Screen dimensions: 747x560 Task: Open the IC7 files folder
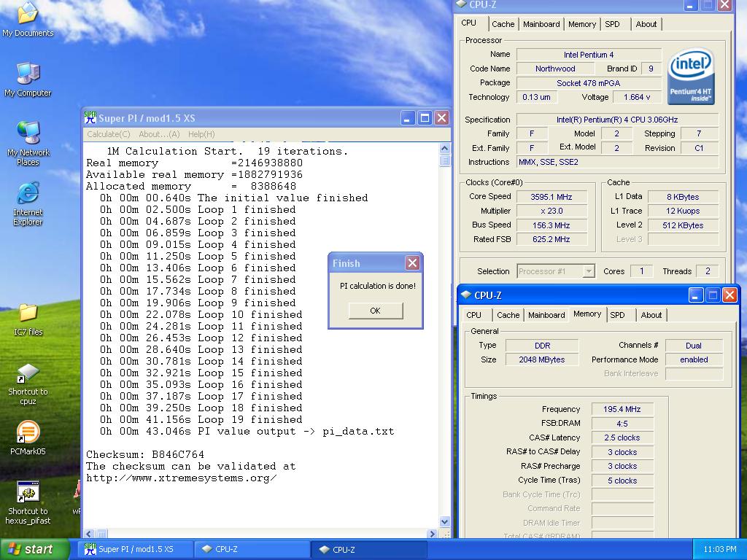click(28, 320)
